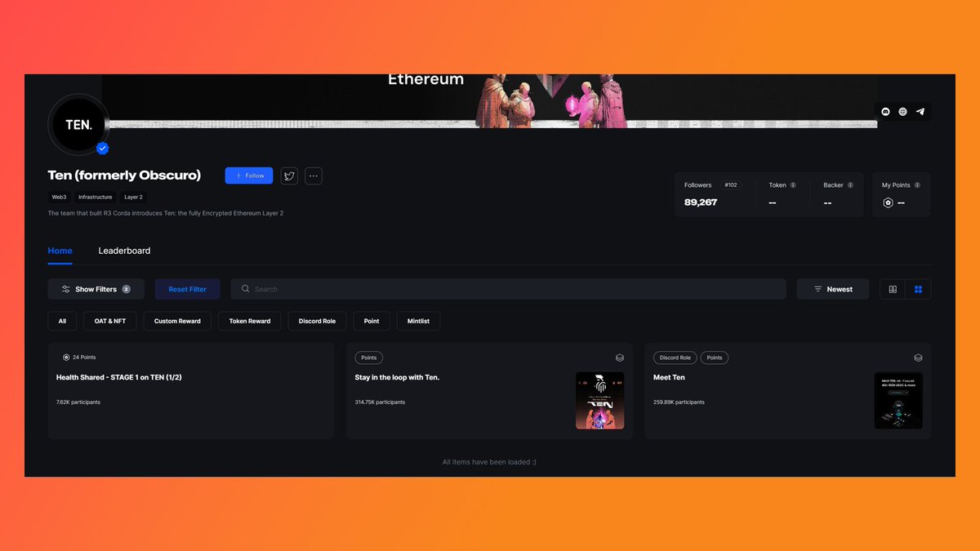Screen dimensions: 980x551
Task: Click the search magnifier icon
Action: click(245, 289)
